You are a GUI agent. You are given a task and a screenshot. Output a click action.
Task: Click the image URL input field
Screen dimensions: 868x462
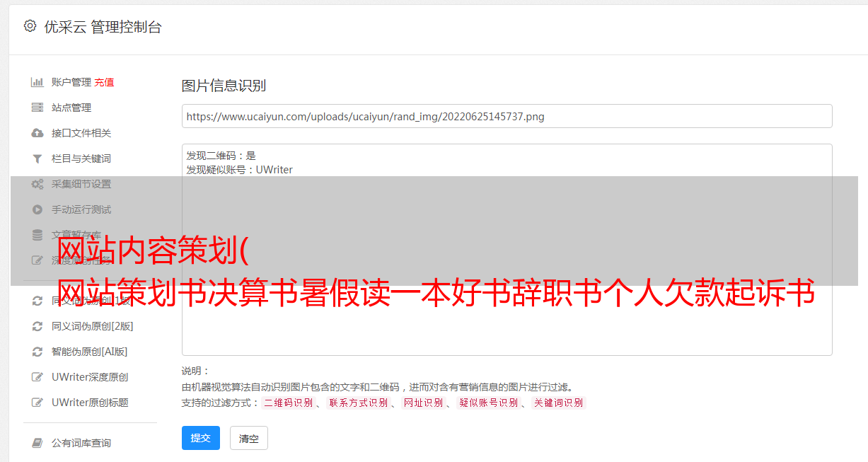click(x=507, y=116)
